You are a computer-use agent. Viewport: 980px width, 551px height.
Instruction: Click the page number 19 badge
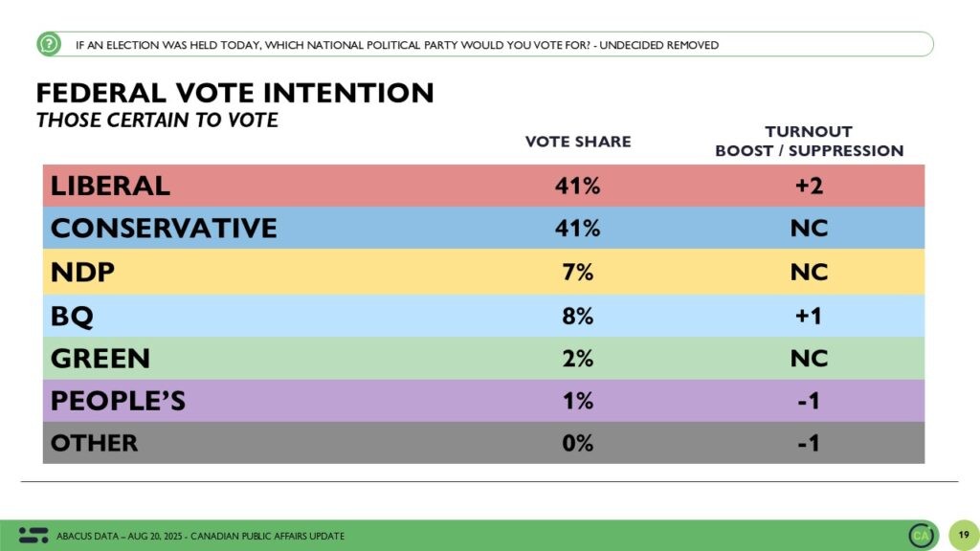pyautogui.click(x=963, y=535)
